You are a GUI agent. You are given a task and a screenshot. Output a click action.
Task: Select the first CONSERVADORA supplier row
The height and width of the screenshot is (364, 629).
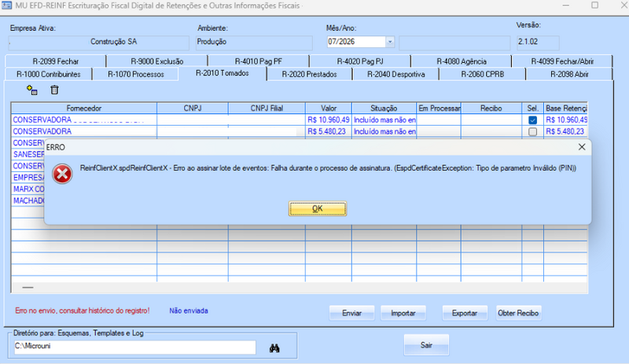[84, 120]
